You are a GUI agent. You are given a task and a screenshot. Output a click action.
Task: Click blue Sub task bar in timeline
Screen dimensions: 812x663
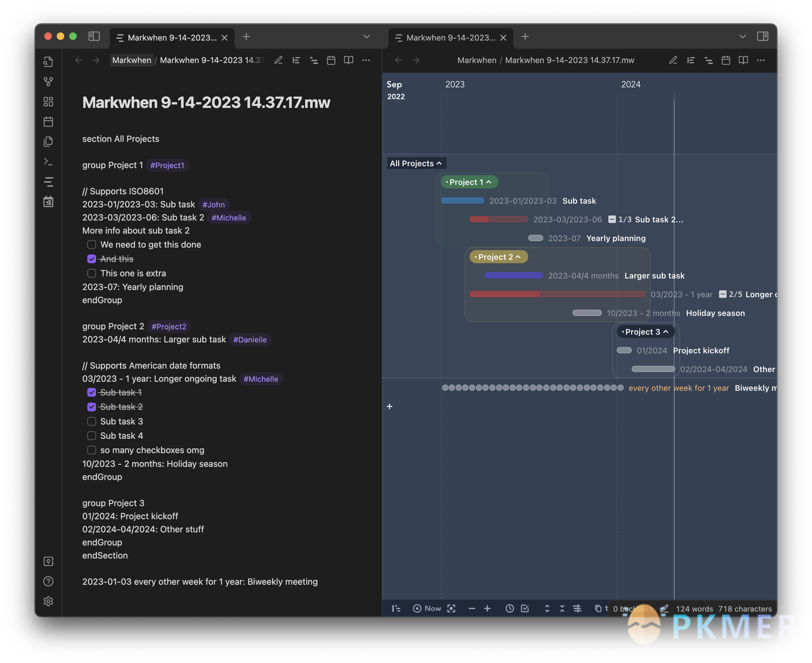point(462,201)
